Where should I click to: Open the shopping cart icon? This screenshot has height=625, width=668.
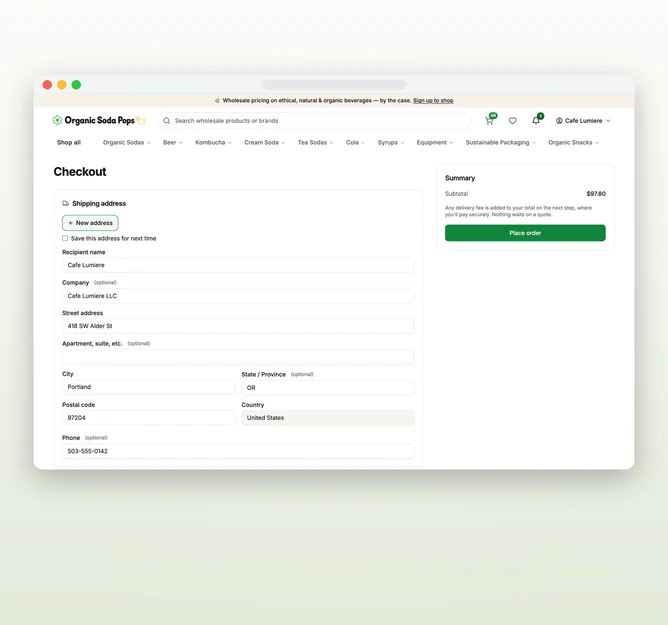489,121
